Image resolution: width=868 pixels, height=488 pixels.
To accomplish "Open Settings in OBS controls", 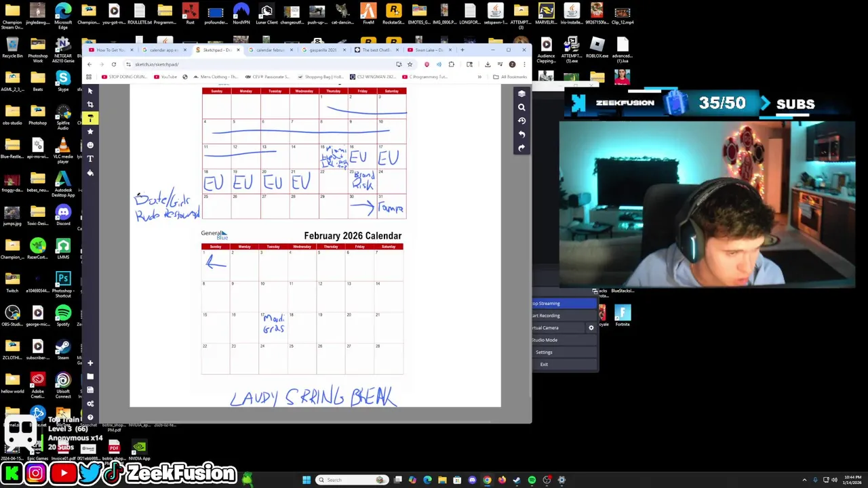I will pos(564,352).
